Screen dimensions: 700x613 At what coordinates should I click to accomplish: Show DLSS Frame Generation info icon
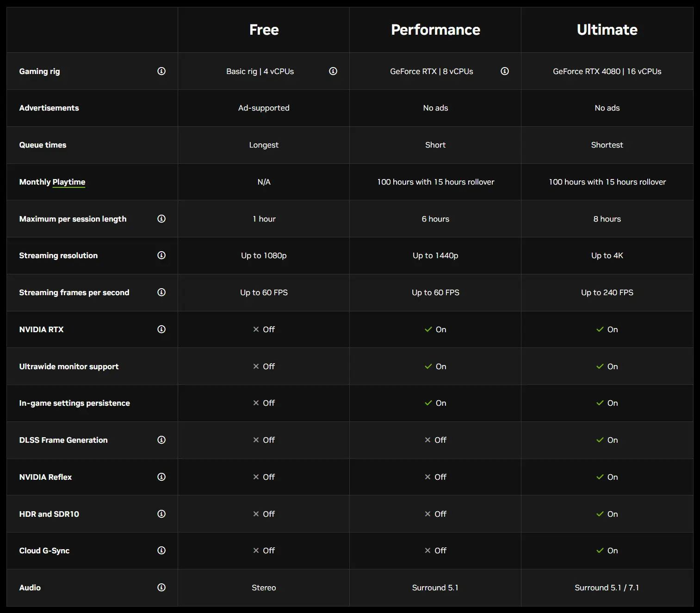[161, 440]
